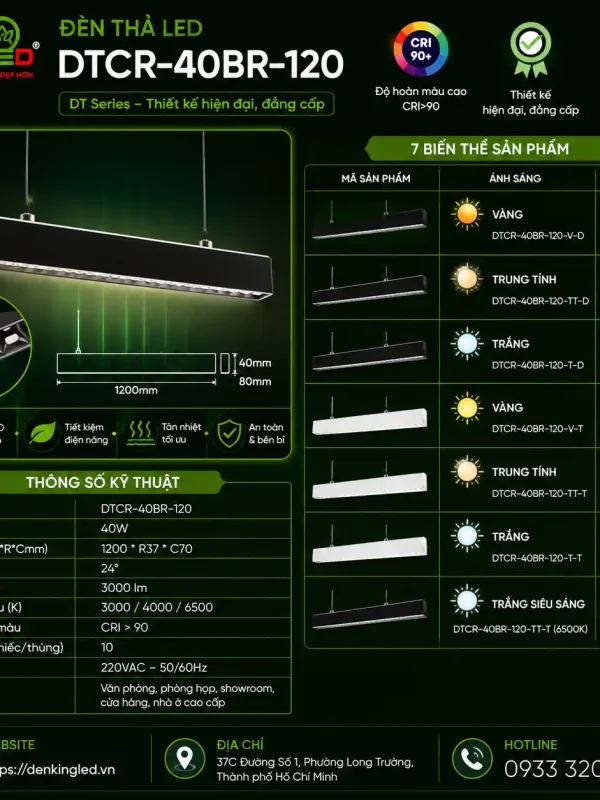Click the sun icon beside DTCR-40BR-120-V-T

467,408
